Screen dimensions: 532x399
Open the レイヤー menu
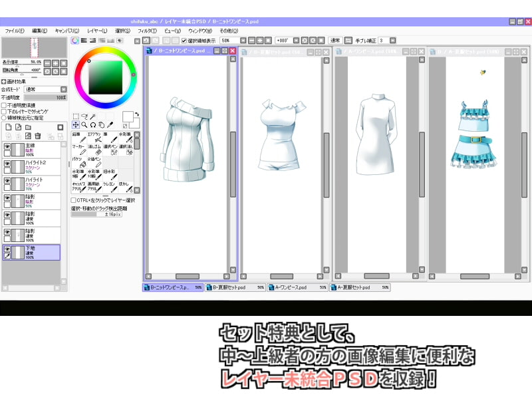pyautogui.click(x=97, y=31)
